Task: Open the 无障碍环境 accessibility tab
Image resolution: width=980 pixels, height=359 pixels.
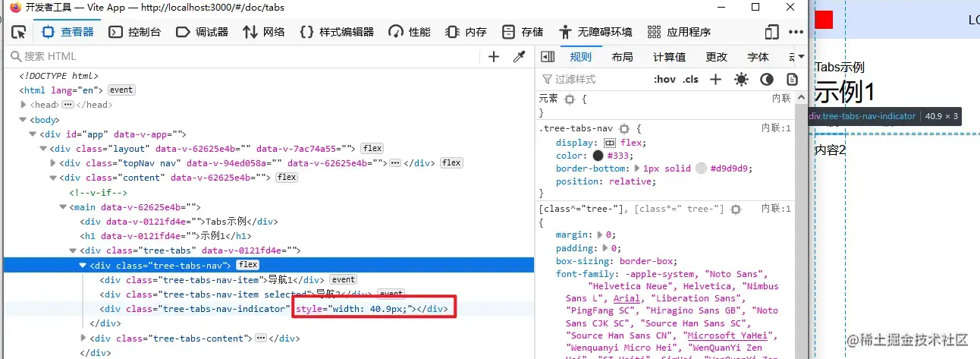Action: (595, 32)
